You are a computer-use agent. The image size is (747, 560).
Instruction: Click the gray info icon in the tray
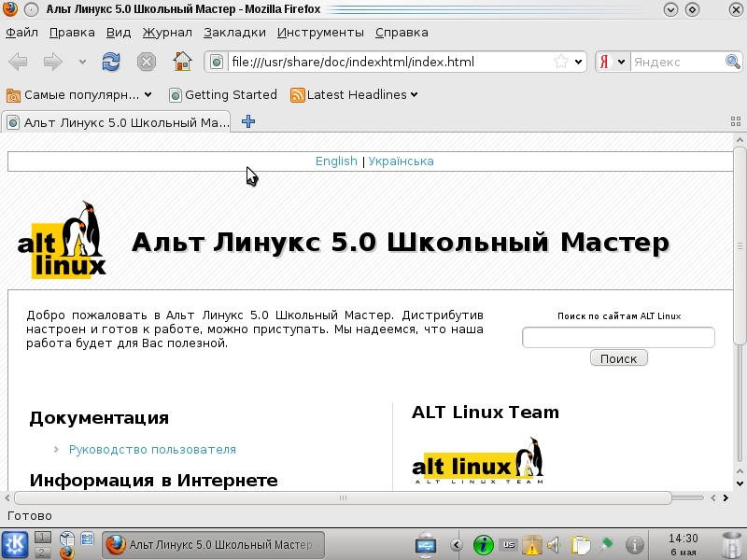635,544
